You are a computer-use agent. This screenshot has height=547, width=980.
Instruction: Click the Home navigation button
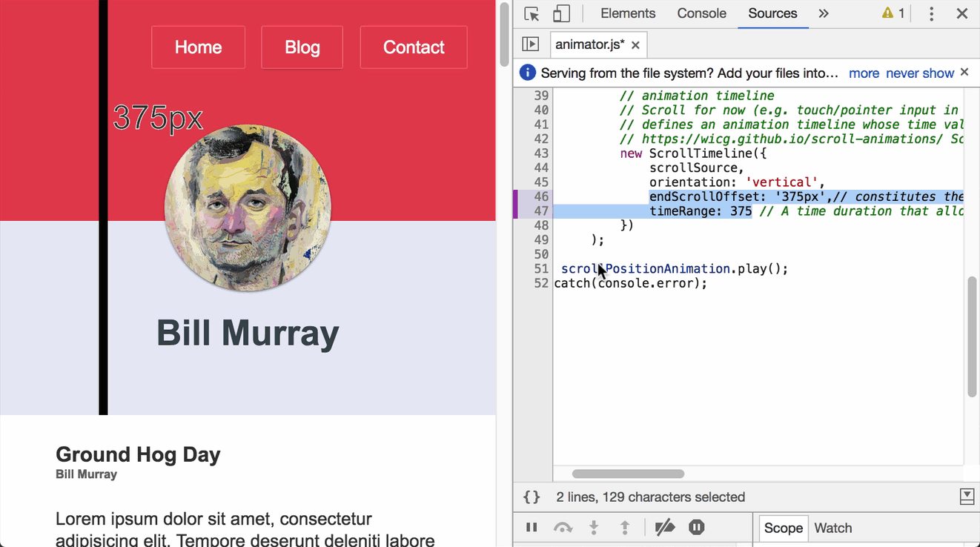[x=198, y=47]
